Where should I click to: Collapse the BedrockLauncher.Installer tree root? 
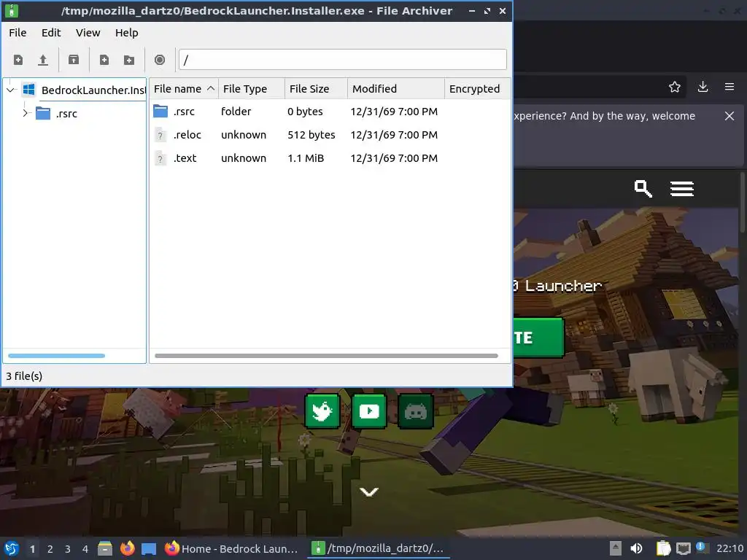tap(11, 90)
